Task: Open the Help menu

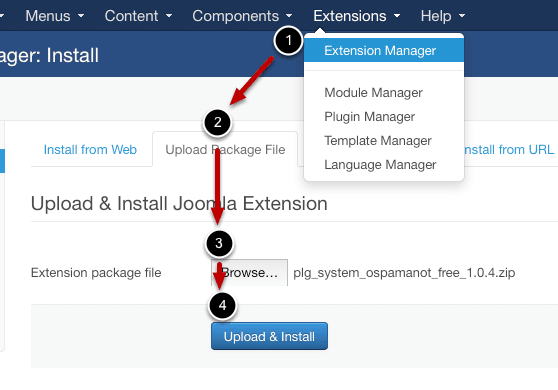Action: tap(443, 16)
